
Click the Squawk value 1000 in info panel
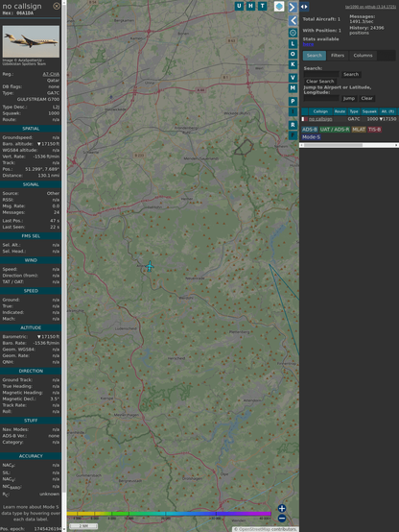pos(54,113)
